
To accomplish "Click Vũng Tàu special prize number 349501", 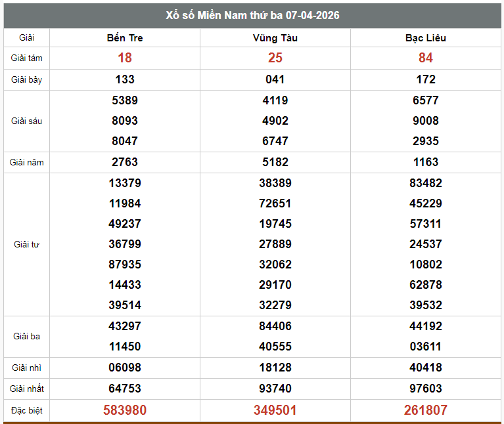I will [x=275, y=410].
